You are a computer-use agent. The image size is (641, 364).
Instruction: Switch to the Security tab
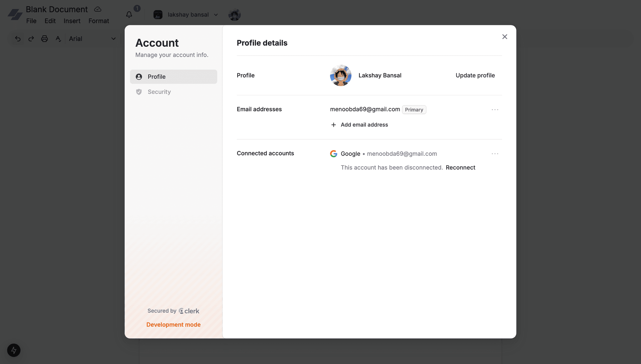(159, 92)
